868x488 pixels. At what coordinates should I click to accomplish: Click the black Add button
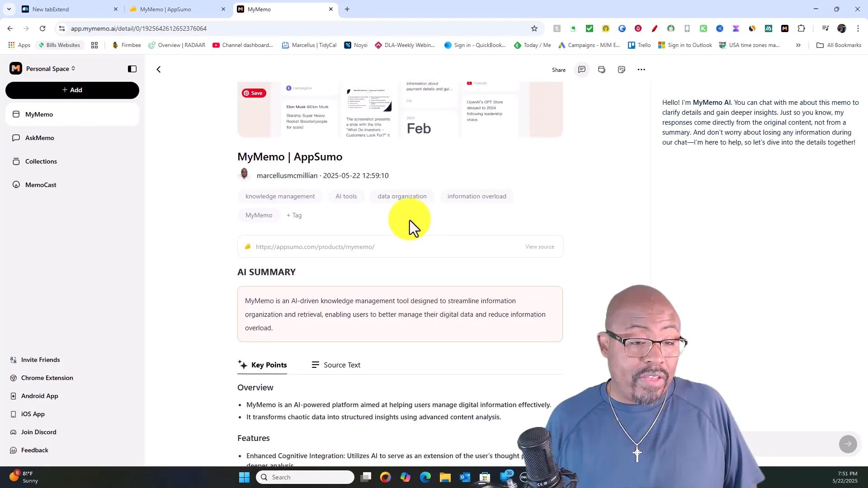[x=72, y=90]
